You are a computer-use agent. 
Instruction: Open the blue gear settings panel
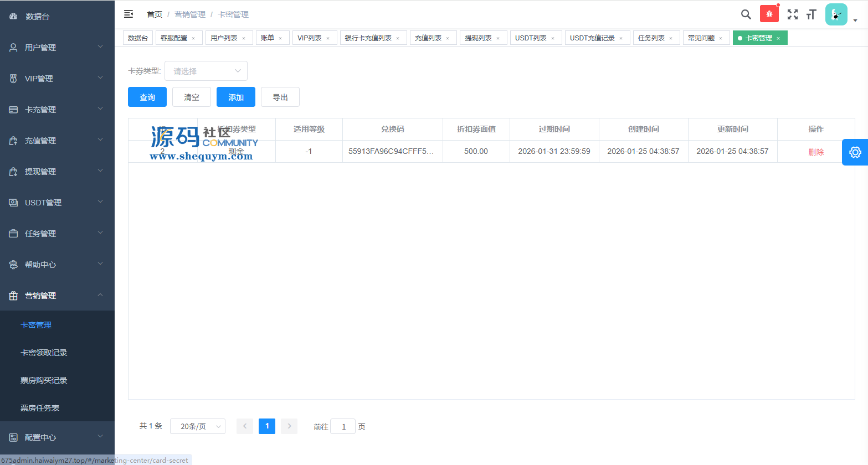click(x=855, y=152)
